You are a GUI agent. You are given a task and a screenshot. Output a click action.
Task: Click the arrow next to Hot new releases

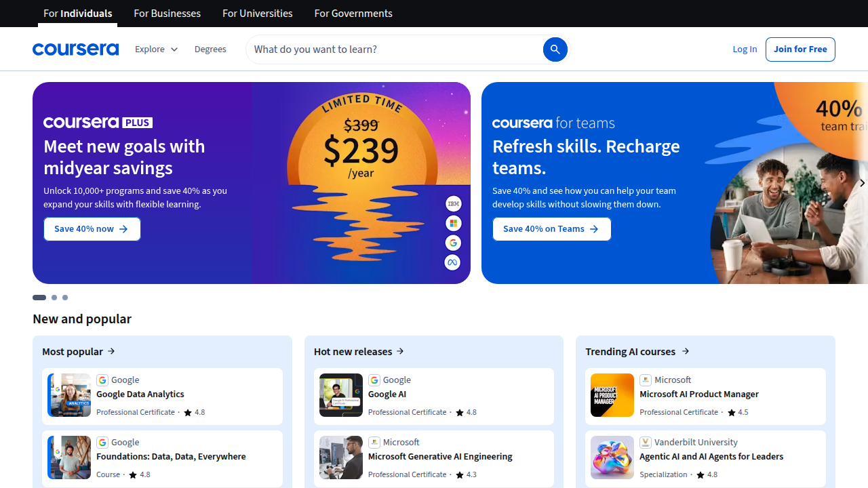(x=400, y=351)
